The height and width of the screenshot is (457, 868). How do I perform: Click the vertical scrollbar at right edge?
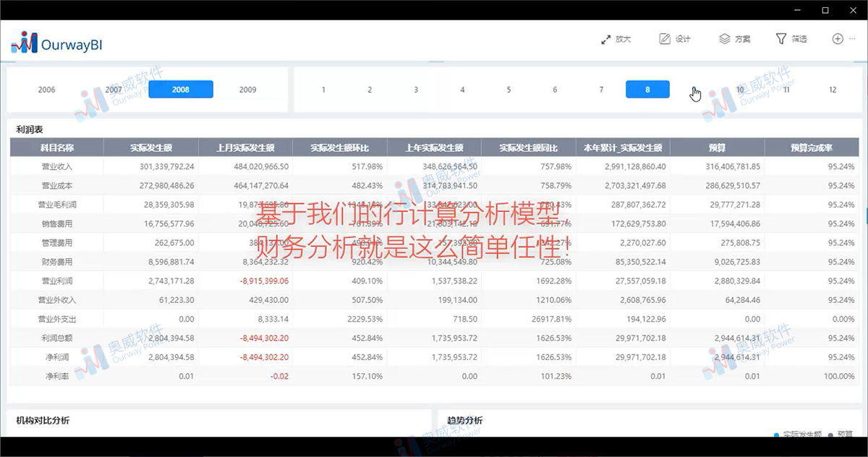865,215
